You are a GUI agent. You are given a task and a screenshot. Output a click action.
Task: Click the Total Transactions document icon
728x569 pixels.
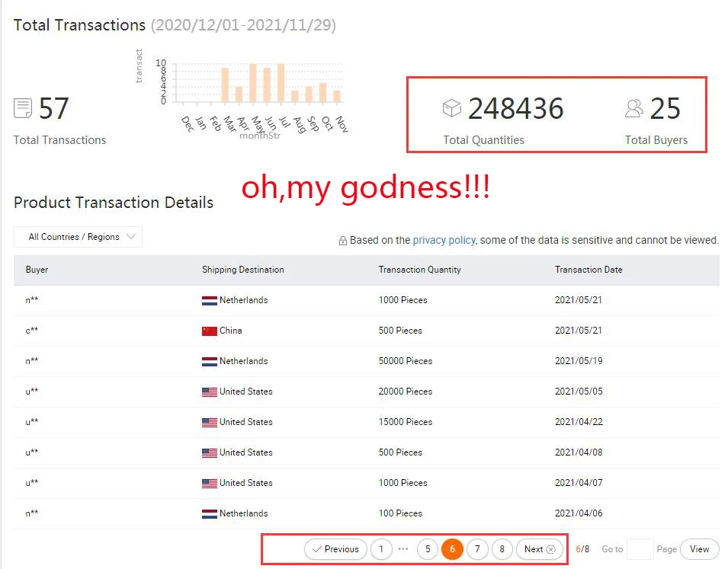tap(23, 108)
